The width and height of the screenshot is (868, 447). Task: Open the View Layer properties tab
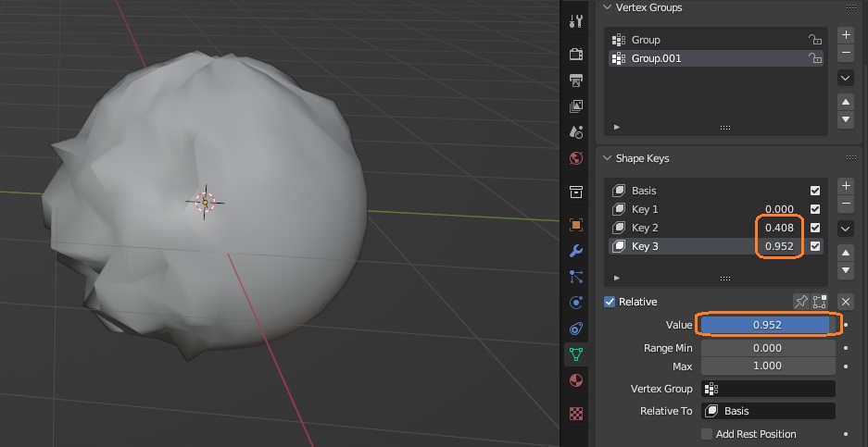point(575,106)
